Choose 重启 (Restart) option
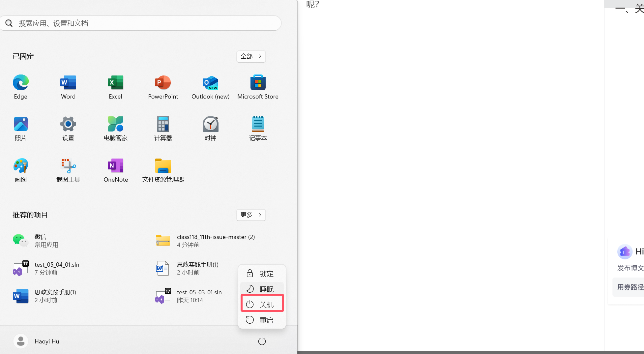Viewport: 644px width, 354px height. coord(262,320)
